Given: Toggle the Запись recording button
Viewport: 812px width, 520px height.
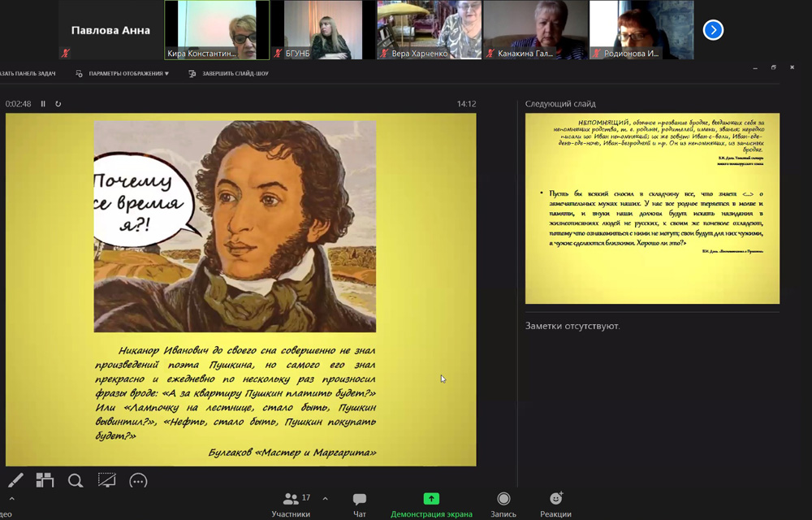Looking at the screenshot, I should tap(503, 504).
